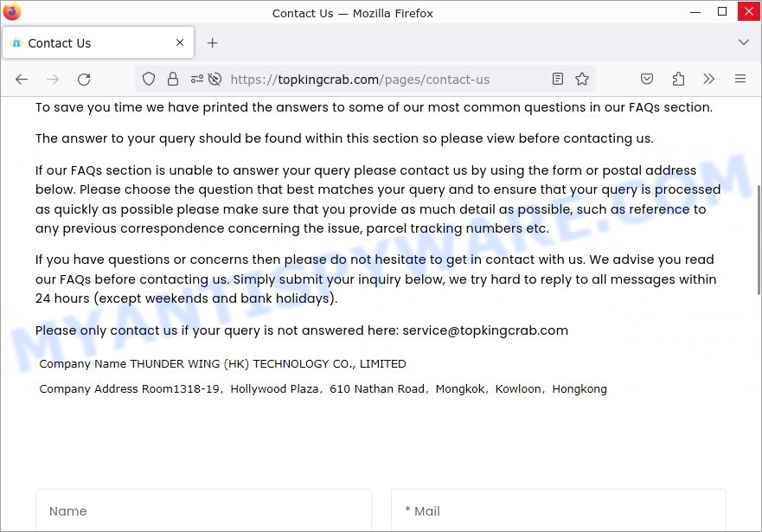Close the Contact Us tab
762x532 pixels.
pos(180,42)
